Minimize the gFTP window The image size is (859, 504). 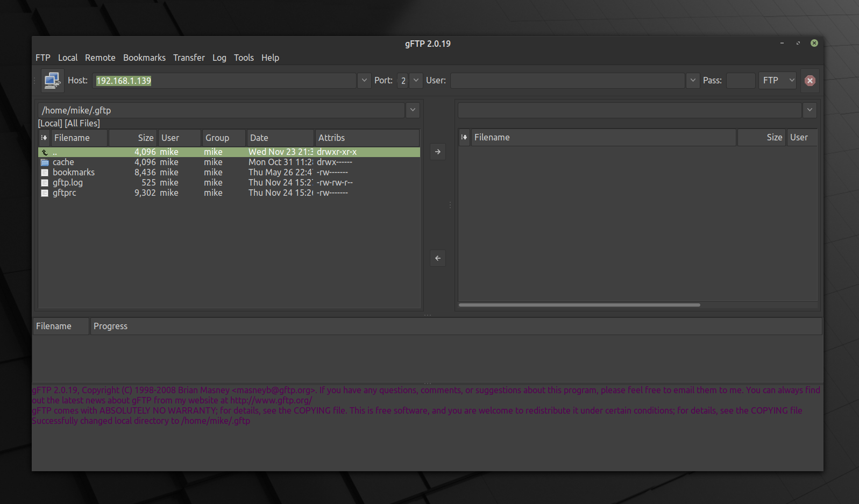click(x=782, y=43)
